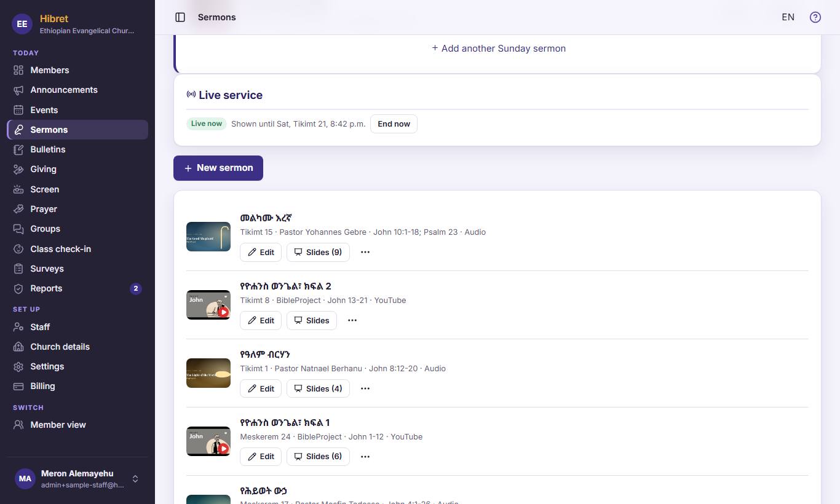Open more options for Tikimt 15 sermon

point(365,252)
